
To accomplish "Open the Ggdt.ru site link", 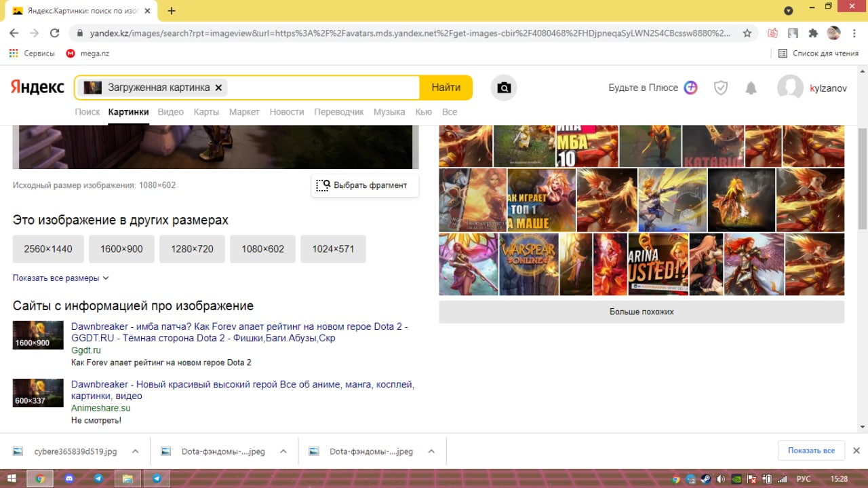I will pos(86,350).
